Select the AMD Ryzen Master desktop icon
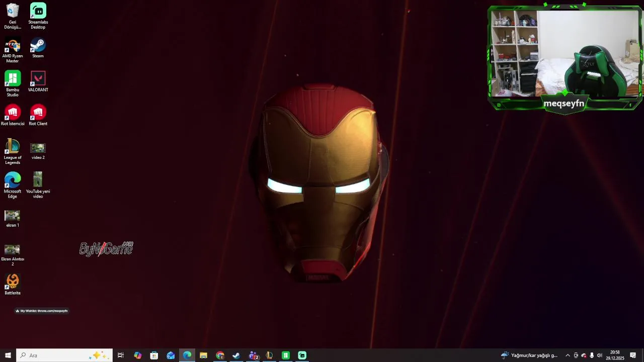The height and width of the screenshot is (362, 644). click(13, 50)
